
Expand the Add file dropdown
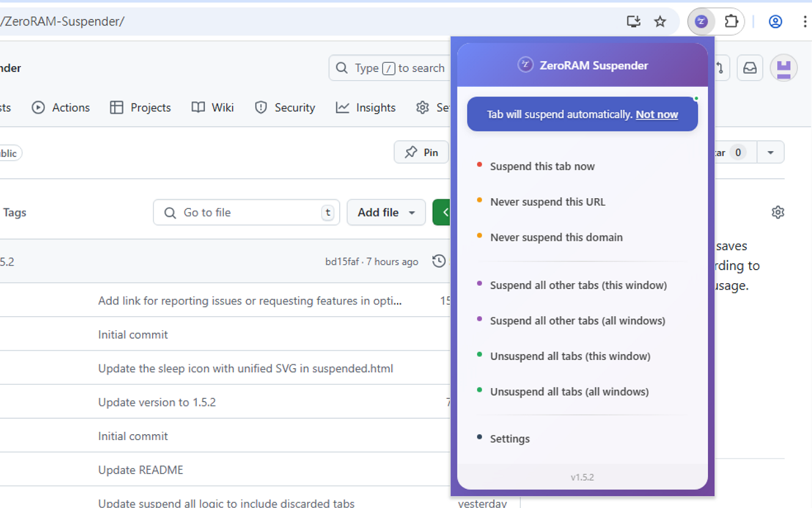(x=386, y=213)
